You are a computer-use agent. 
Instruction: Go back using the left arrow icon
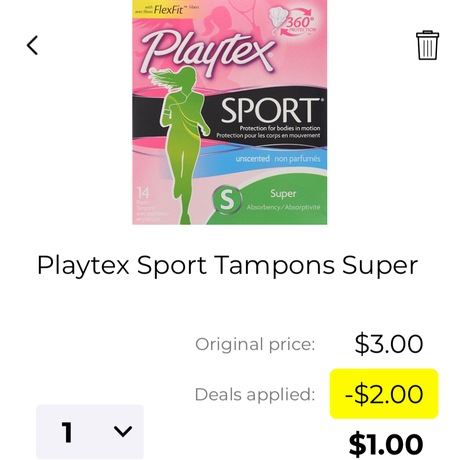tap(32, 45)
